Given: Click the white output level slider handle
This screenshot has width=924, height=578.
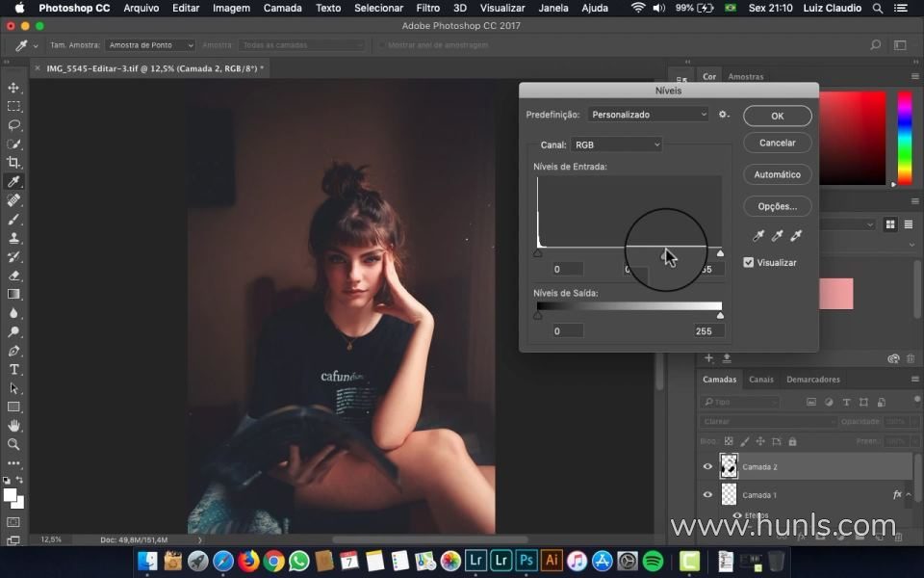Looking at the screenshot, I should click(720, 315).
